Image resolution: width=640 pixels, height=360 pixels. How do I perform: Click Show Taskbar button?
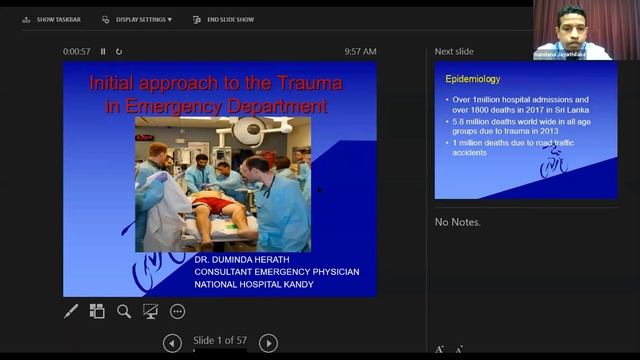pos(51,20)
